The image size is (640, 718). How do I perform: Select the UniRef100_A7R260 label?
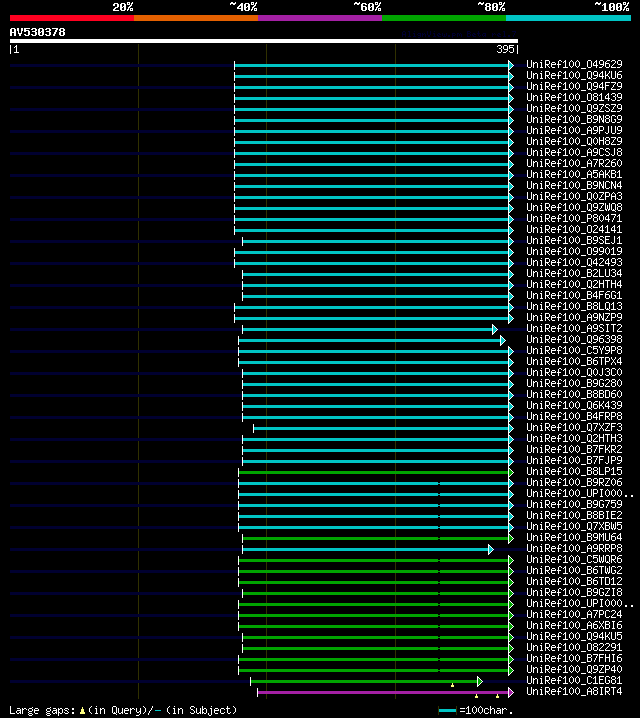click(x=574, y=163)
